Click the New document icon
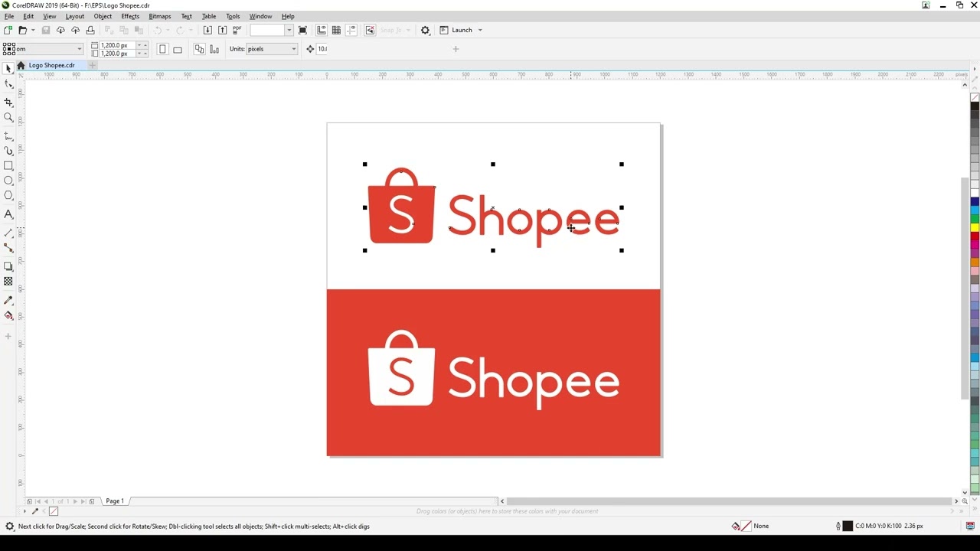980x551 pixels. point(8,30)
